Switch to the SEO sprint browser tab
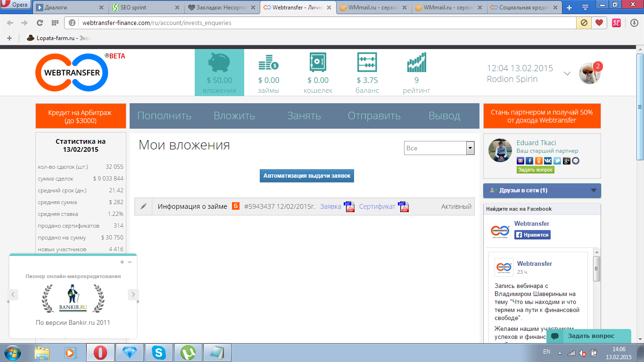Viewport: 644px width, 362px height. (x=145, y=8)
